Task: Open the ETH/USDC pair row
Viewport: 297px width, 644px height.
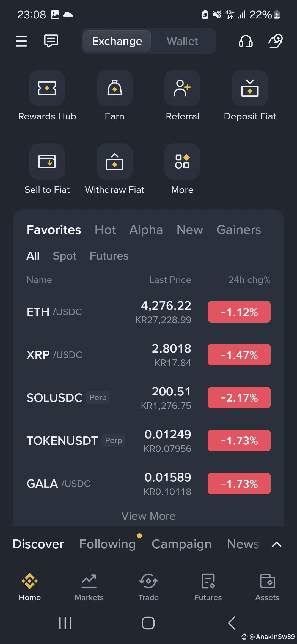Action: pyautogui.click(x=148, y=312)
